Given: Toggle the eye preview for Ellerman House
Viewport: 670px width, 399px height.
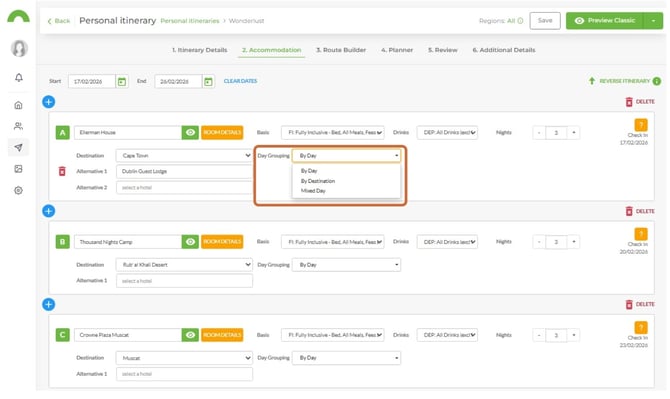Looking at the screenshot, I should click(190, 132).
